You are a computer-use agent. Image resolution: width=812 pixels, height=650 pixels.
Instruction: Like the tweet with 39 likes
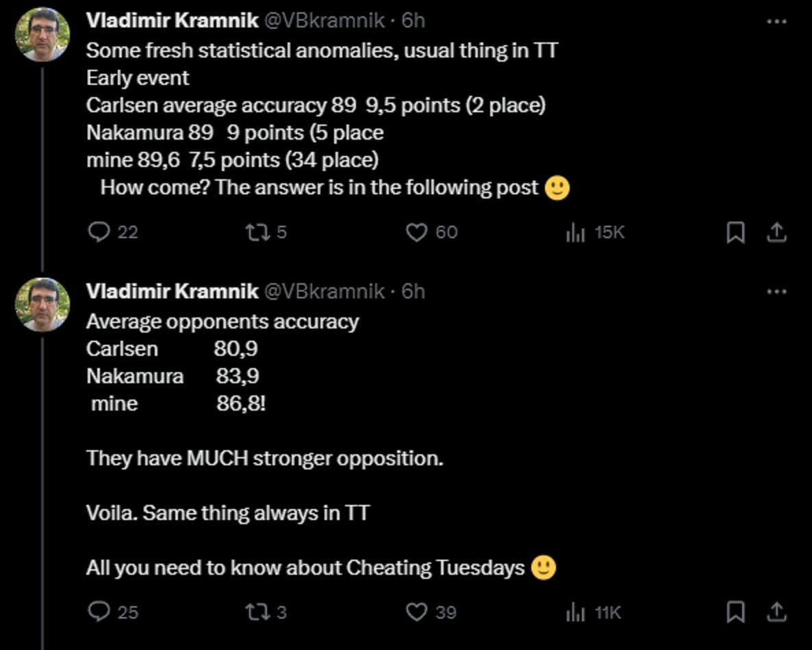click(x=417, y=612)
